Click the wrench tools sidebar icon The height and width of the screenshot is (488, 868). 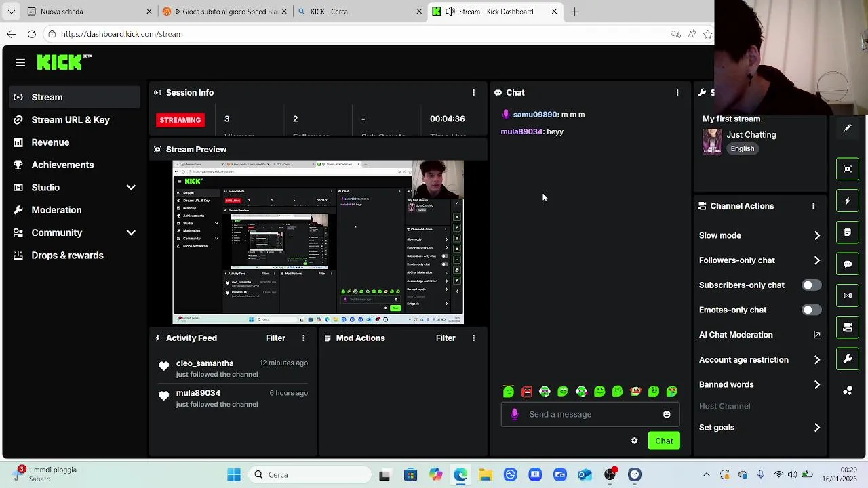[848, 359]
